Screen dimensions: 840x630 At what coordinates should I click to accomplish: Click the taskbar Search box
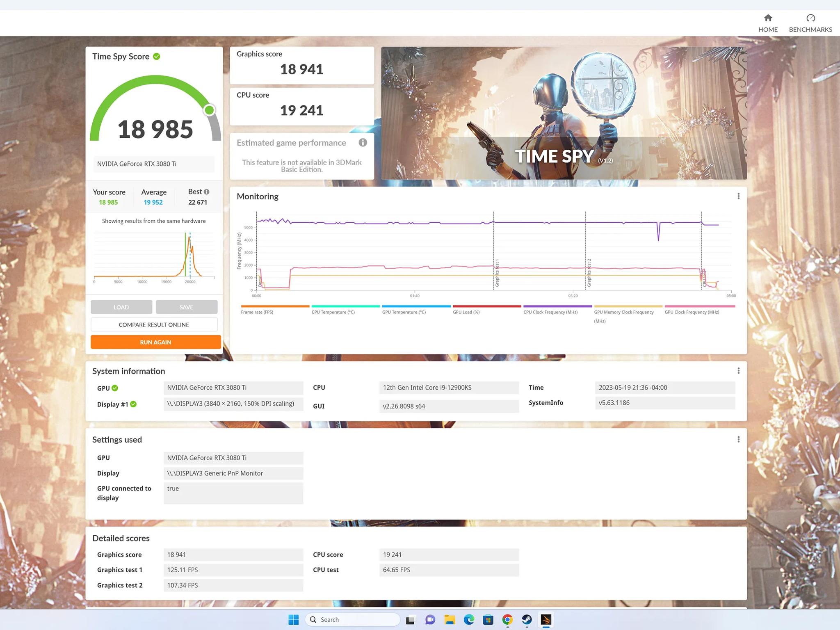click(x=353, y=619)
